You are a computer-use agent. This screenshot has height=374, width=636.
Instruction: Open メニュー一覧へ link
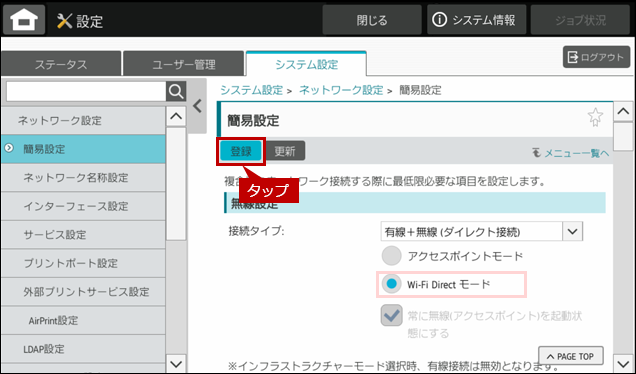point(571,153)
